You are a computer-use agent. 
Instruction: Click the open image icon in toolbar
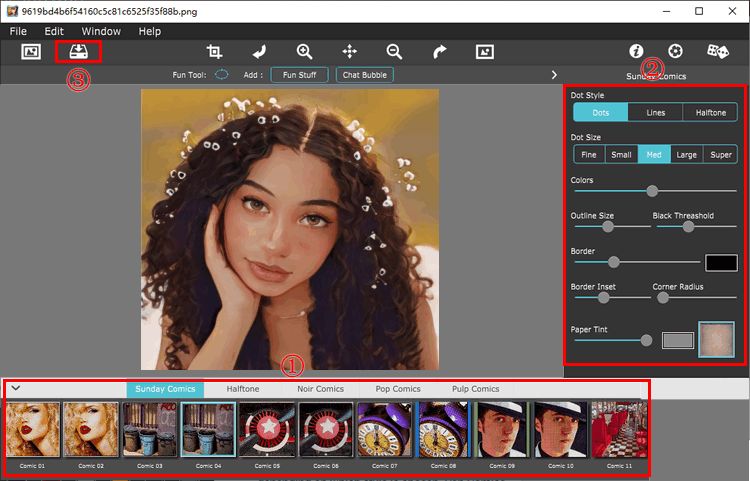click(31, 51)
